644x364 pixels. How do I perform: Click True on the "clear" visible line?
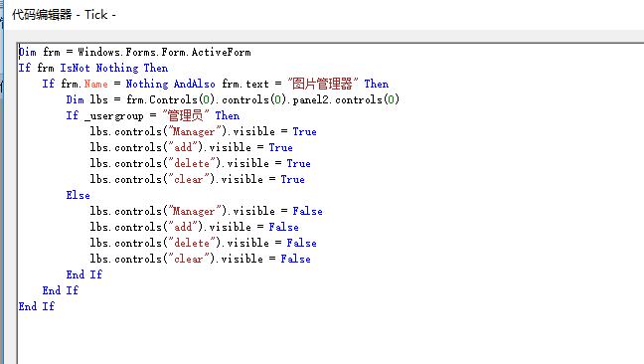pos(293,180)
